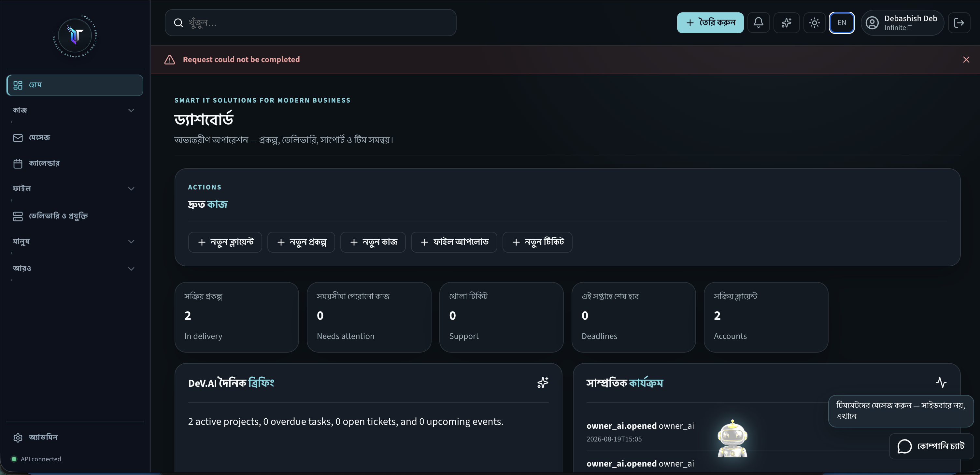The width and height of the screenshot is (980, 475).
Task: Click the InfiniteIT sidebar logo
Action: [75, 36]
